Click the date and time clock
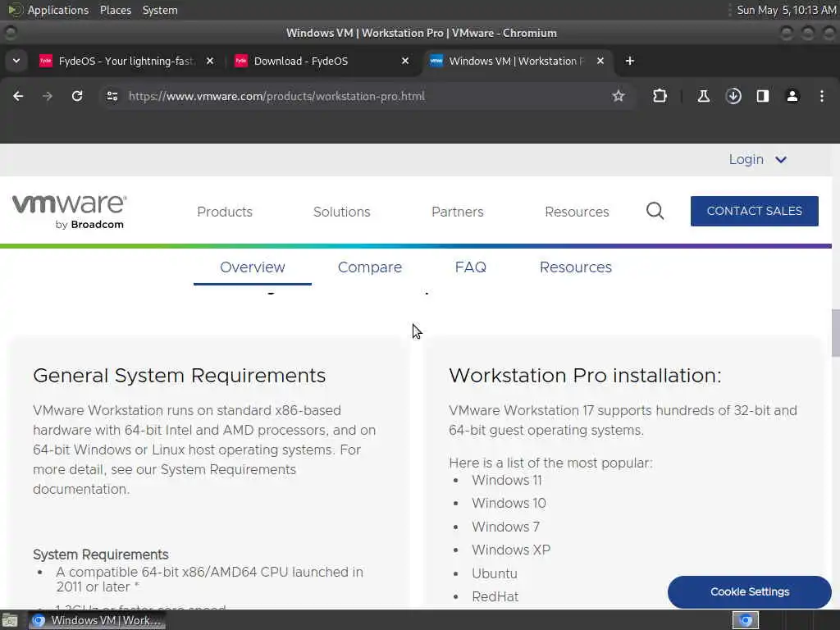 click(785, 10)
